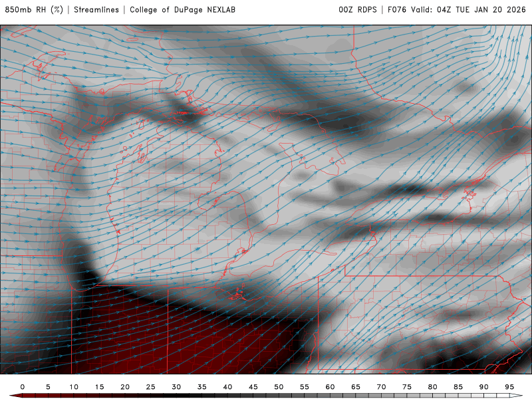This screenshot has height=399, width=532.
Task: Pick the "30" value on the legend
Action: pos(176,387)
